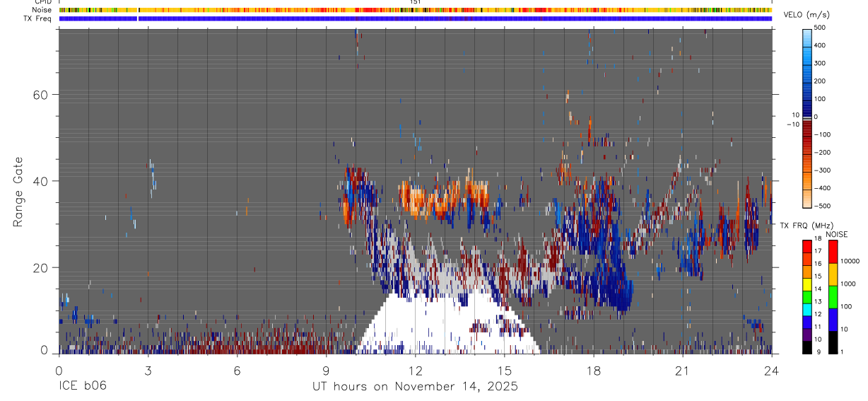
Task: Click the 10000 label on the NOISE legend
Action: tap(850, 261)
